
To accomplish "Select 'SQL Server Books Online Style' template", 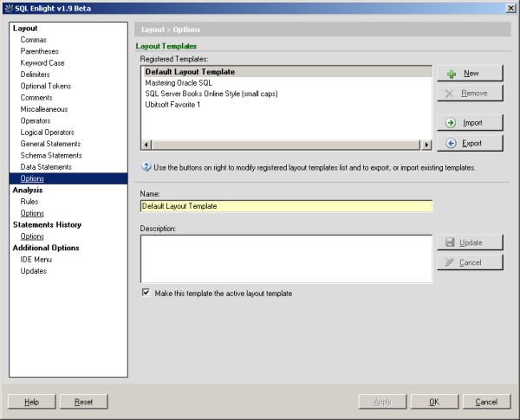I will tap(211, 94).
